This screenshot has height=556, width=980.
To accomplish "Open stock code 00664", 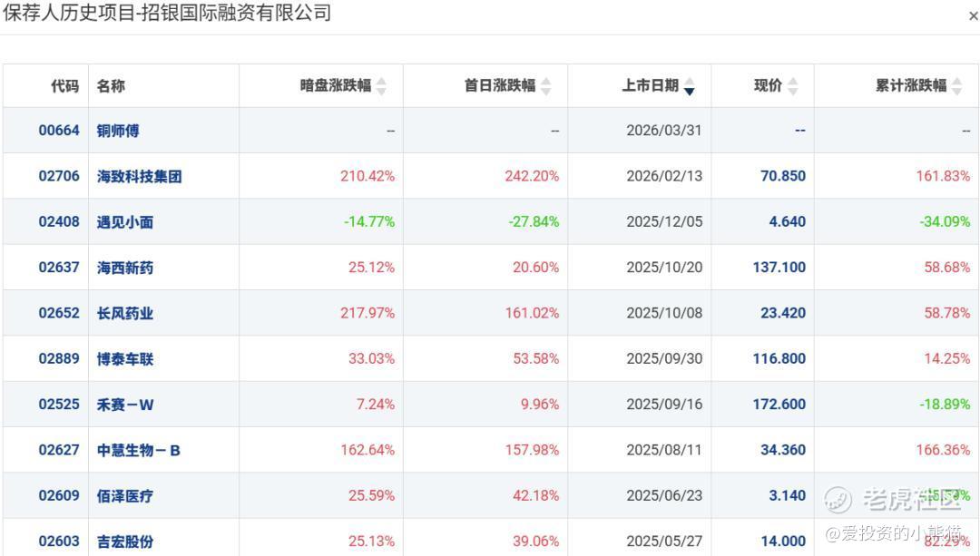I will tap(59, 131).
